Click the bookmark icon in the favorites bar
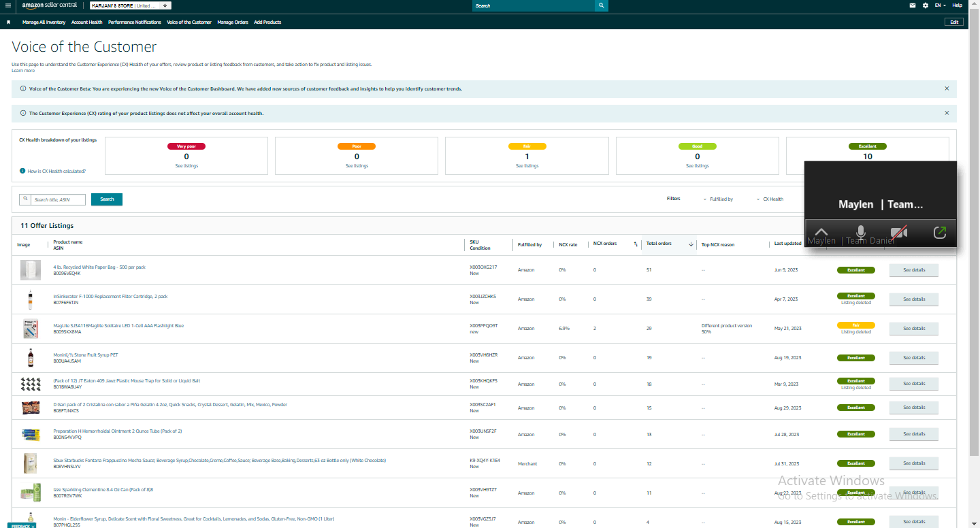 [8, 22]
